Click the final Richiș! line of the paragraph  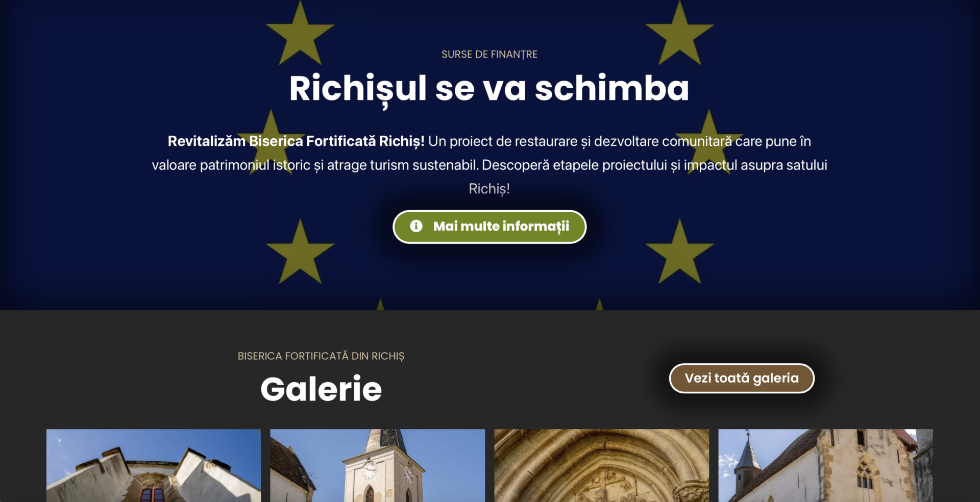point(489,189)
